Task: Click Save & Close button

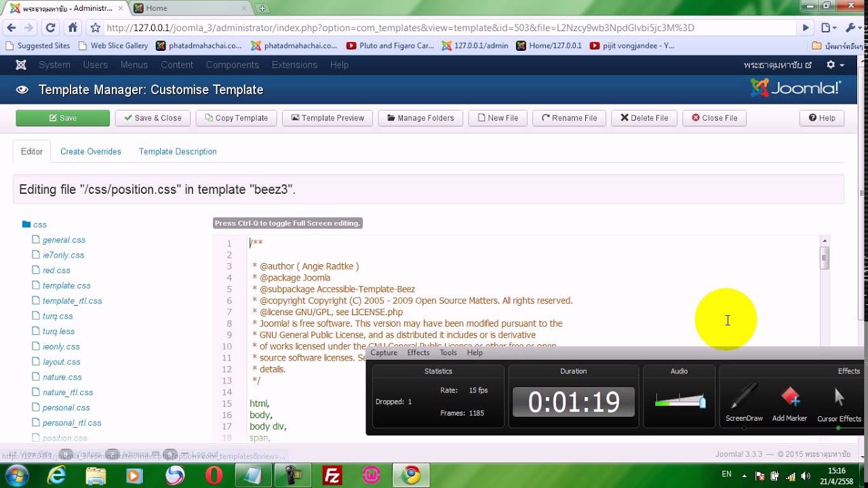Action: (x=153, y=118)
